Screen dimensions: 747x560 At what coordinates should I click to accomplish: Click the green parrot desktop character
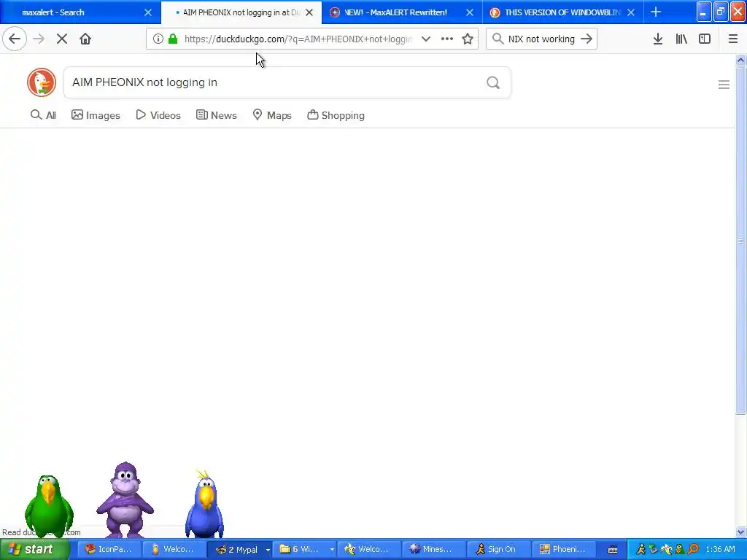point(49,506)
